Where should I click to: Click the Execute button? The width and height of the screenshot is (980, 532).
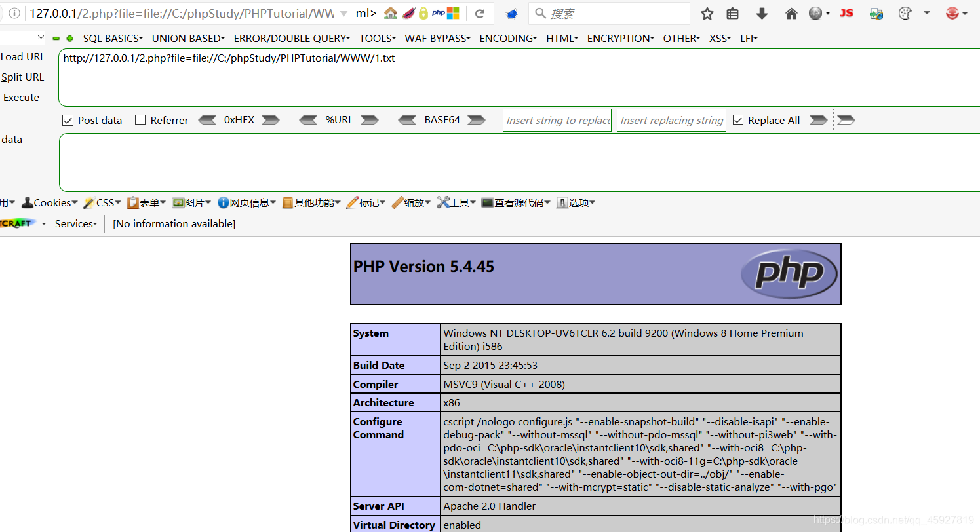21,98
